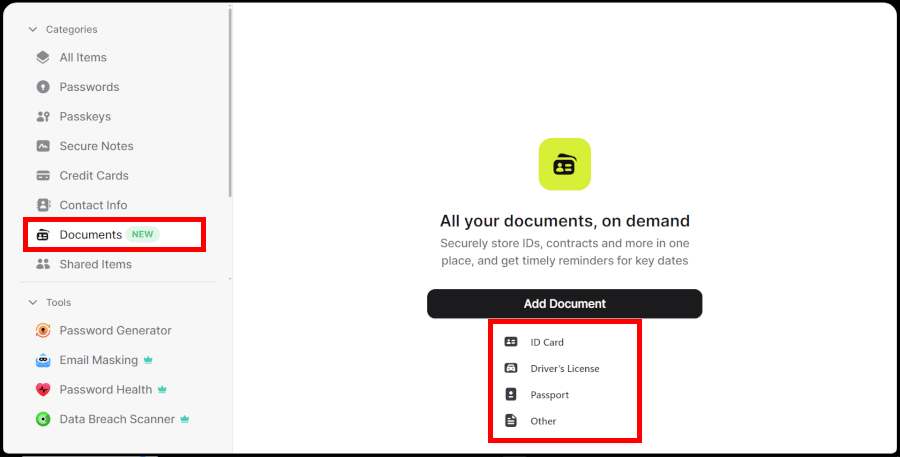Screen dimensions: 900x457
Task: Click the Passkeys icon in sidebar
Action: pos(43,117)
